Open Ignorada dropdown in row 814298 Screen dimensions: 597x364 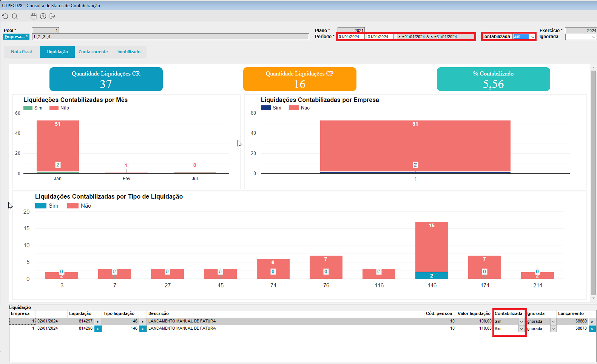553,329
